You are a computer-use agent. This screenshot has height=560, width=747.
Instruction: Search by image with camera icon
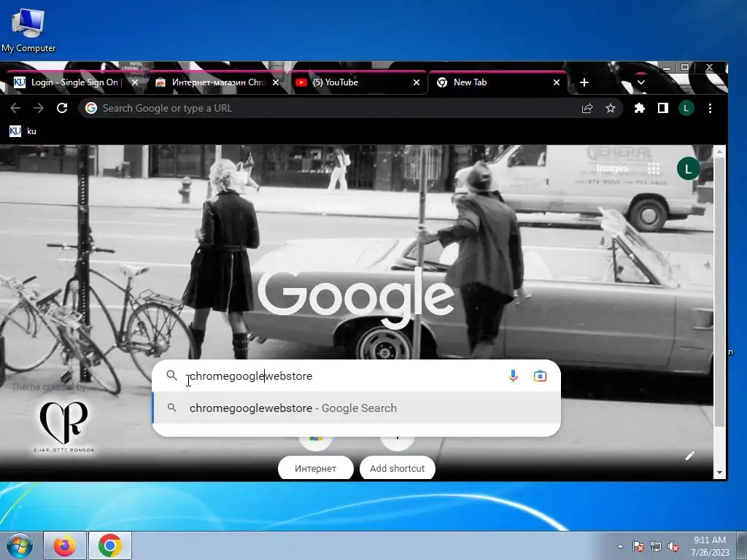point(540,376)
